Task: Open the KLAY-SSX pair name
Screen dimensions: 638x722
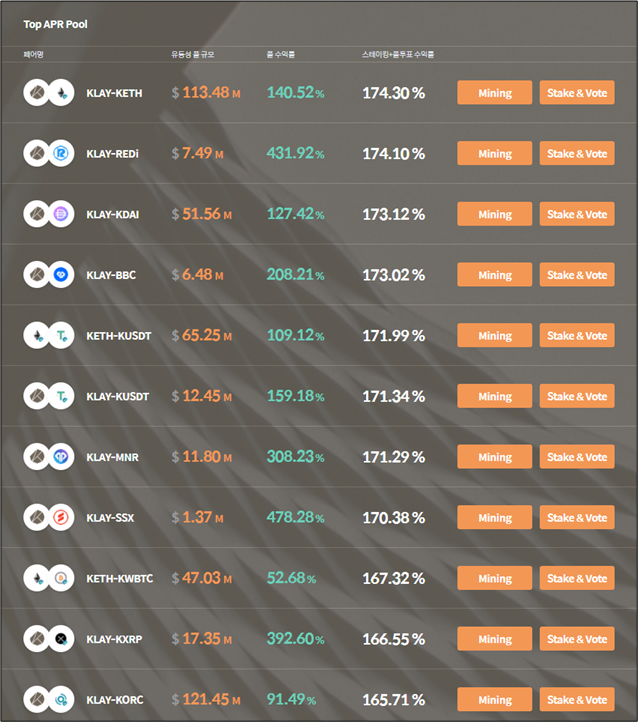Action: 110,518
